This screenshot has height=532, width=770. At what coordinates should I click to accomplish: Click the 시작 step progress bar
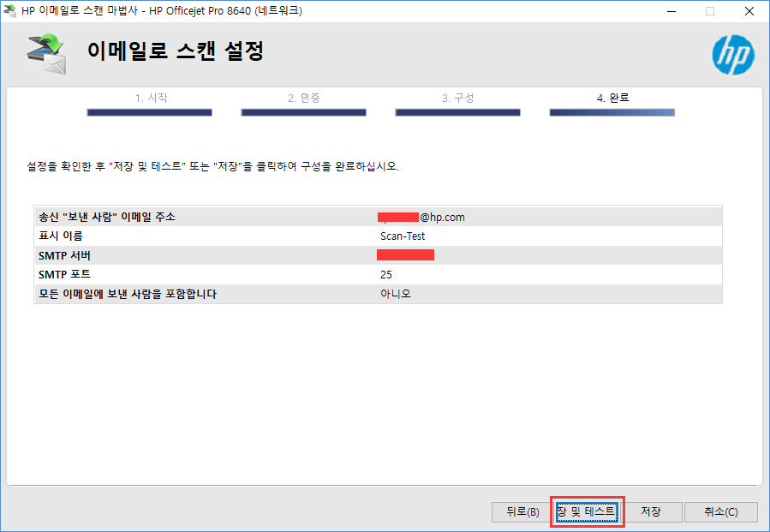(149, 112)
